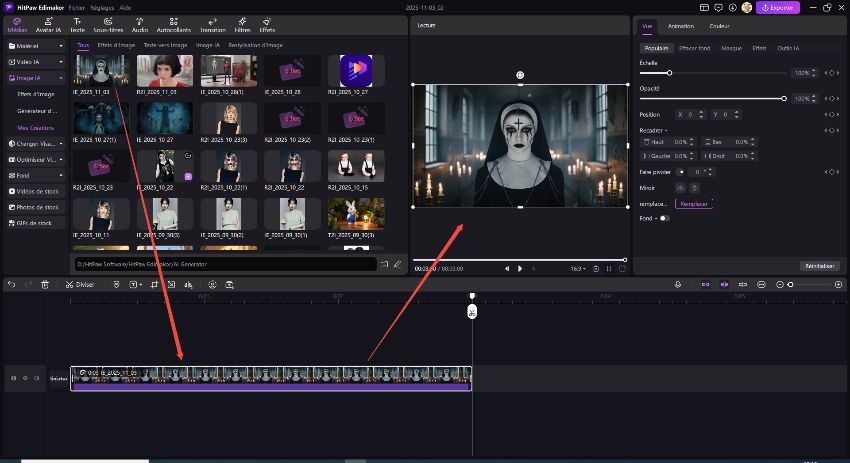850x463 pixels.
Task: Click the Exporter button
Action: point(778,7)
